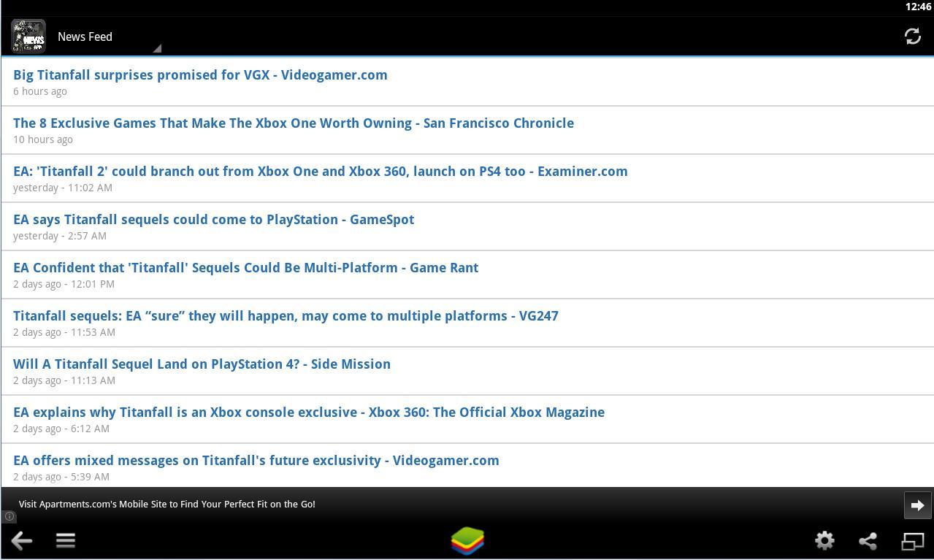This screenshot has height=560, width=934.
Task: Open the Side Mission PlayStation 4 article
Action: coord(202,364)
